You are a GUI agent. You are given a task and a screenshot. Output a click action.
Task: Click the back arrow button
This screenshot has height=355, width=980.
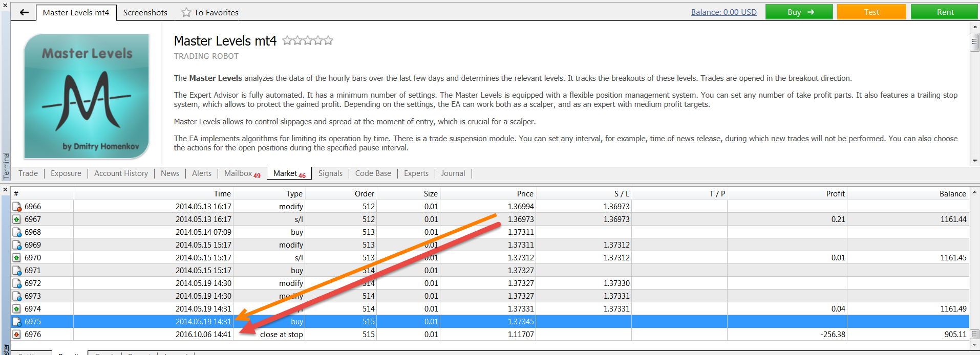click(x=24, y=12)
